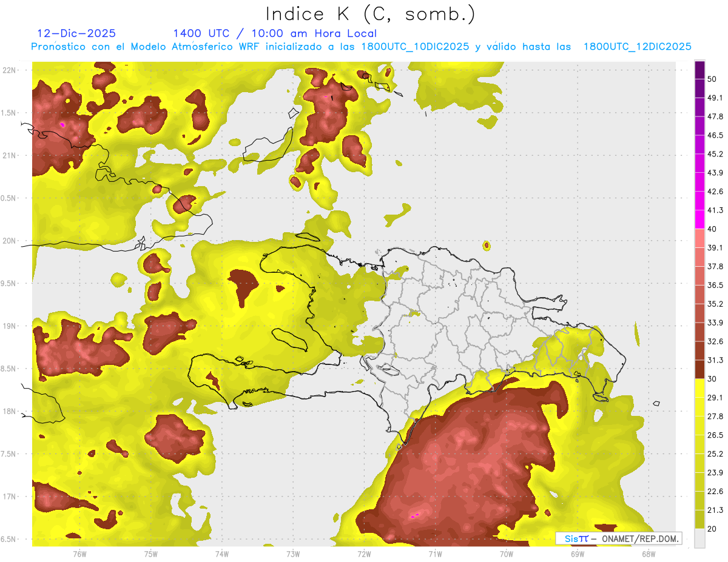Click the 'Indice K (C, somb.)' map title
Image resolution: width=728 pixels, height=562 pixels.
point(370,14)
